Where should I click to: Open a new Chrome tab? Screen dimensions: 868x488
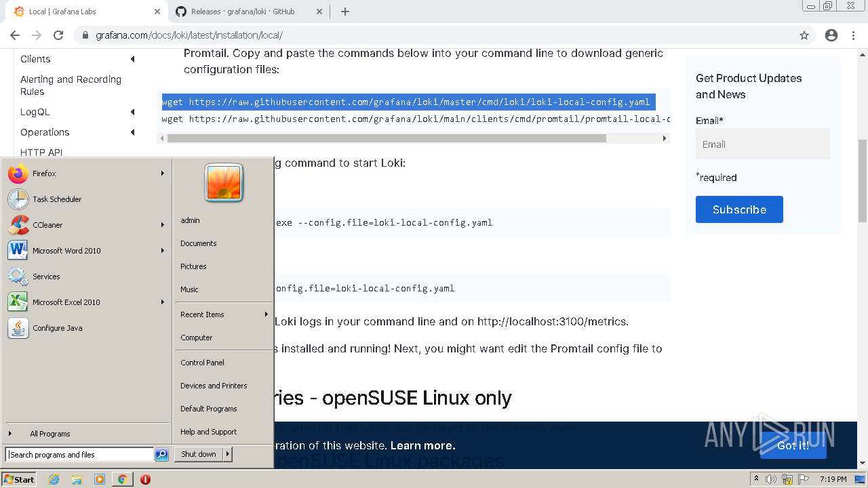(x=345, y=12)
